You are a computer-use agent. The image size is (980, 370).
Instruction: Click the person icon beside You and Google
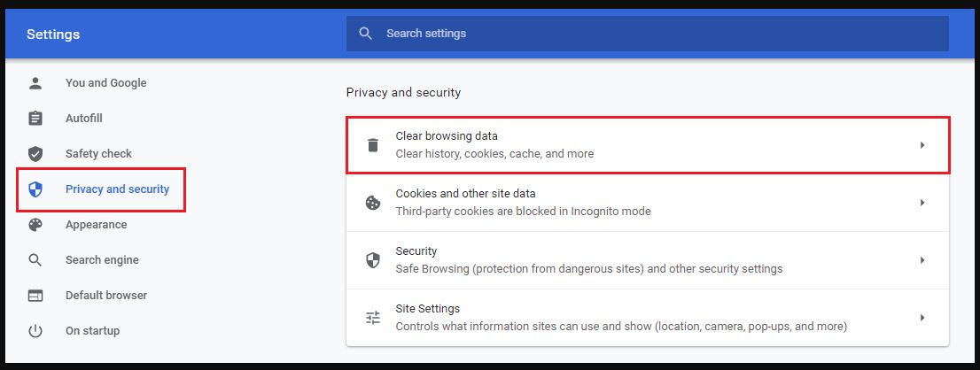tap(35, 83)
